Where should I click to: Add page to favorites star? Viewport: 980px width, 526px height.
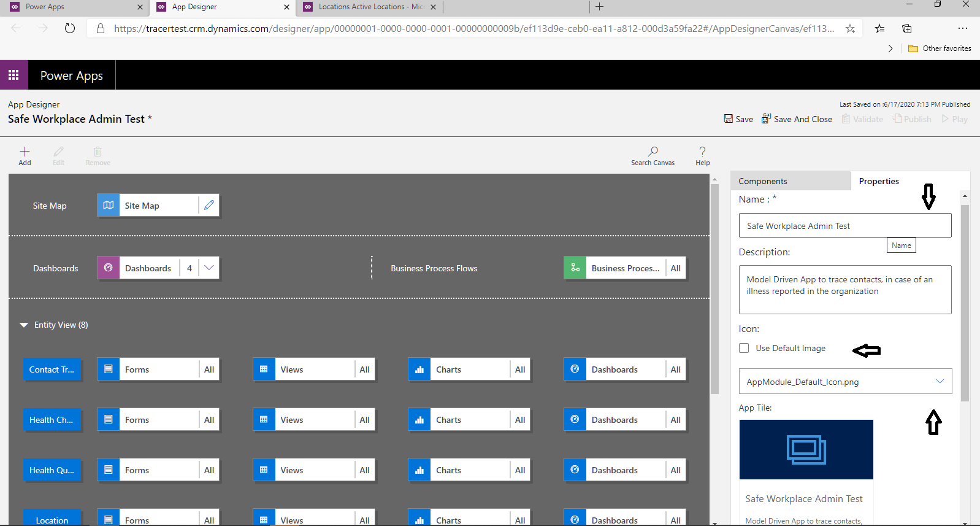coord(850,28)
